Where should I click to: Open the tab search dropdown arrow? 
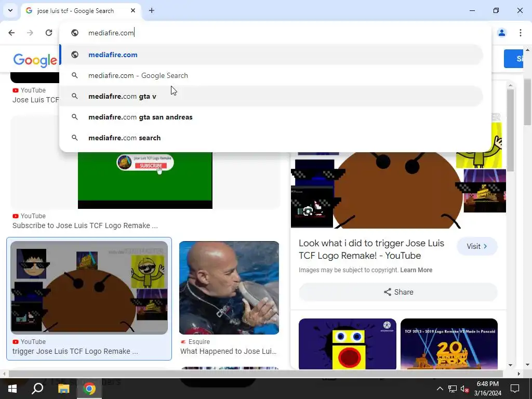[x=10, y=10]
